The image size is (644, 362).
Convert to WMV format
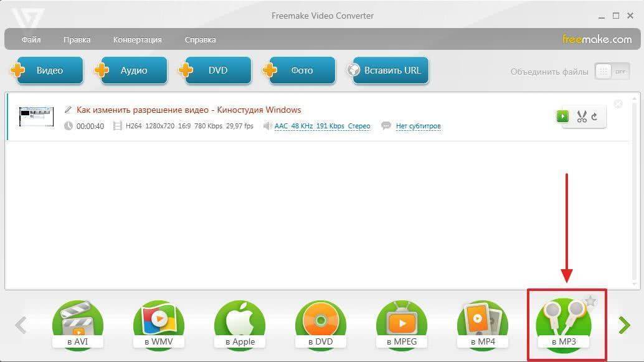click(x=159, y=325)
